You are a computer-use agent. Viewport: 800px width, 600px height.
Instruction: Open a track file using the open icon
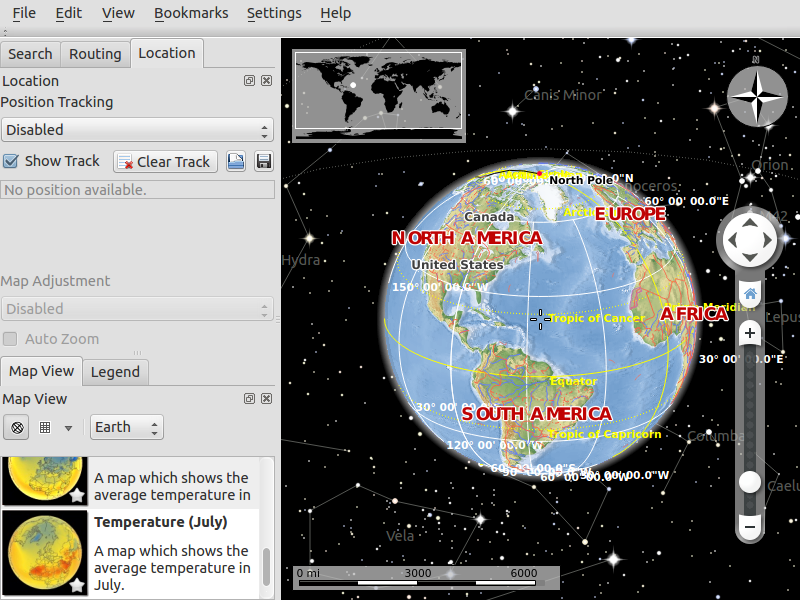point(236,162)
